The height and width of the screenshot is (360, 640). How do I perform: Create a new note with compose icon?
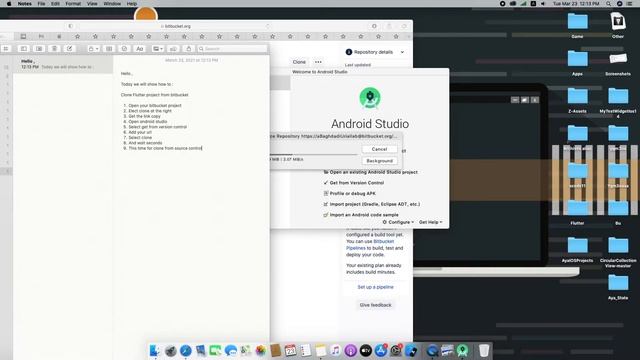(70, 49)
